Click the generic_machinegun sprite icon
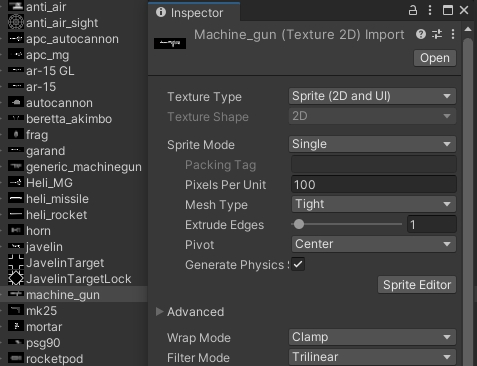This screenshot has height=366, width=477. (x=16, y=166)
